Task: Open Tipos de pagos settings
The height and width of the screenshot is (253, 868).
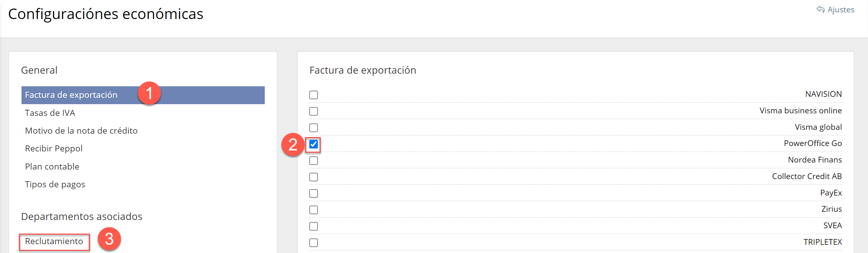Action: [x=55, y=184]
